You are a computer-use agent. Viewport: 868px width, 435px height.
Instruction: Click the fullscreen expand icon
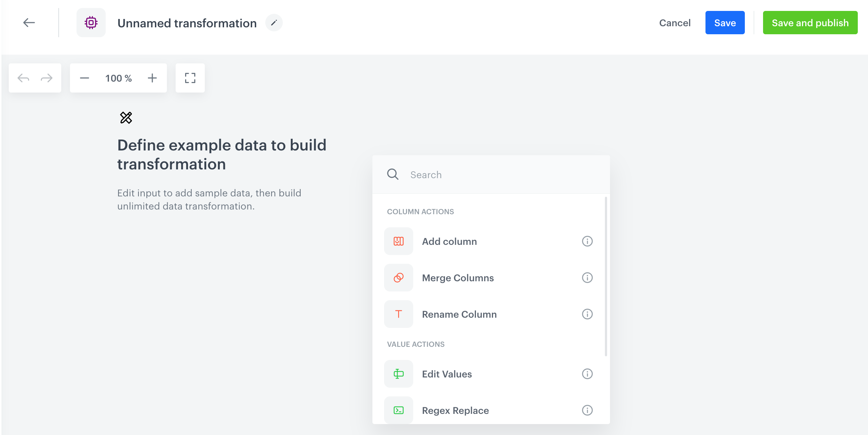[190, 78]
